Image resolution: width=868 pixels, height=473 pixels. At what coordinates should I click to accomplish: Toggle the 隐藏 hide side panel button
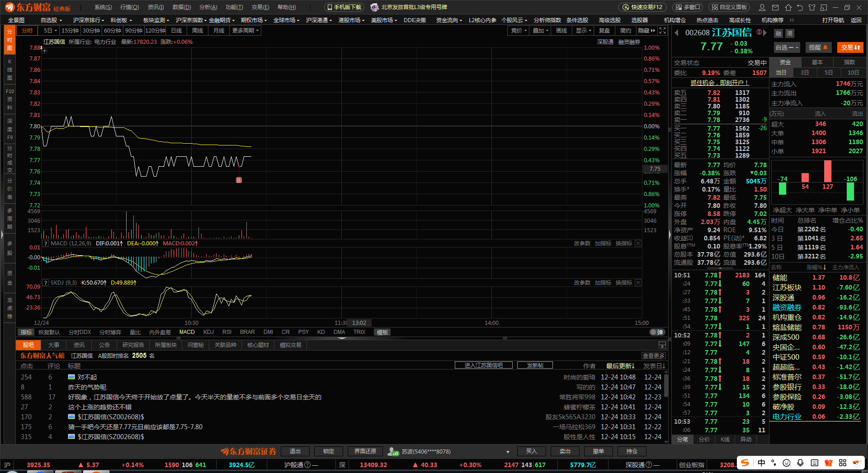point(646,31)
